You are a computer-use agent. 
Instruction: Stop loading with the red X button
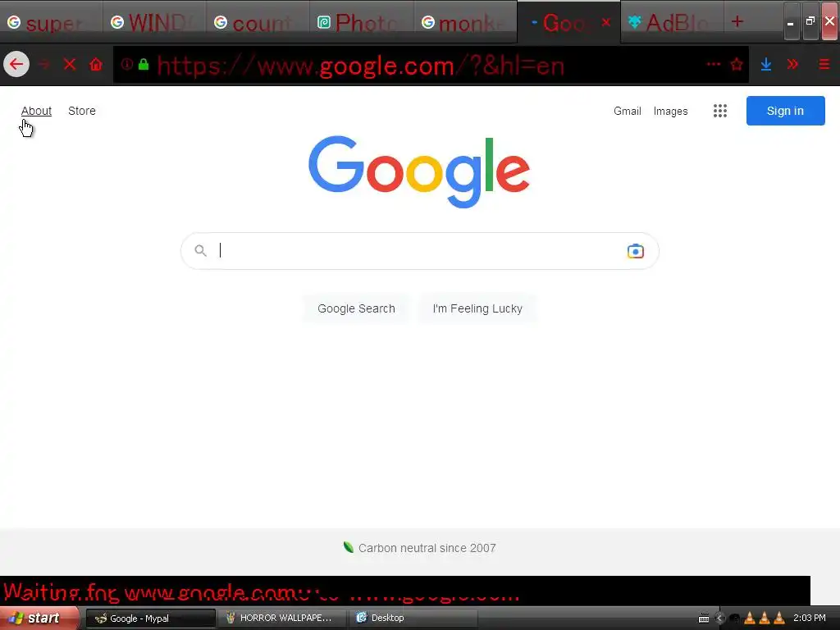[70, 65]
